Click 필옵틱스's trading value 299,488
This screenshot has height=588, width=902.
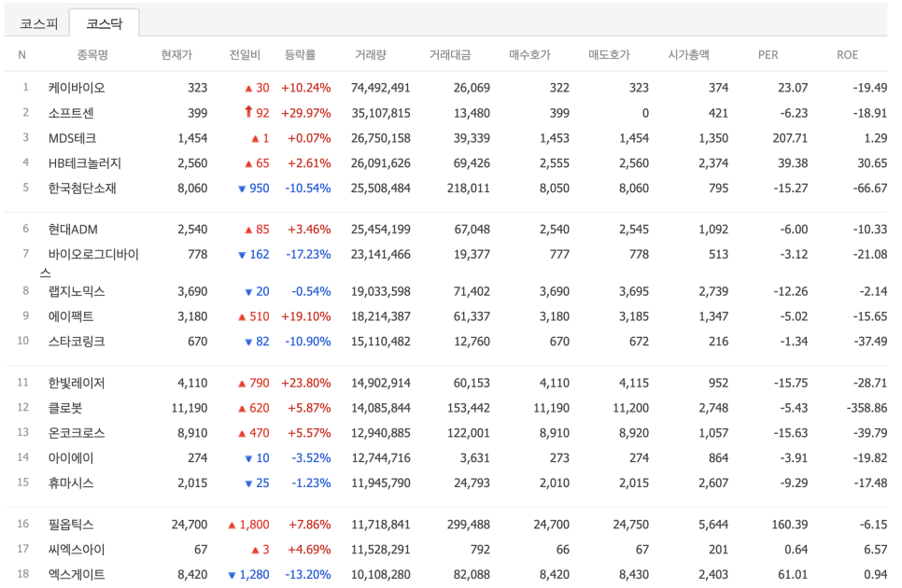(468, 525)
